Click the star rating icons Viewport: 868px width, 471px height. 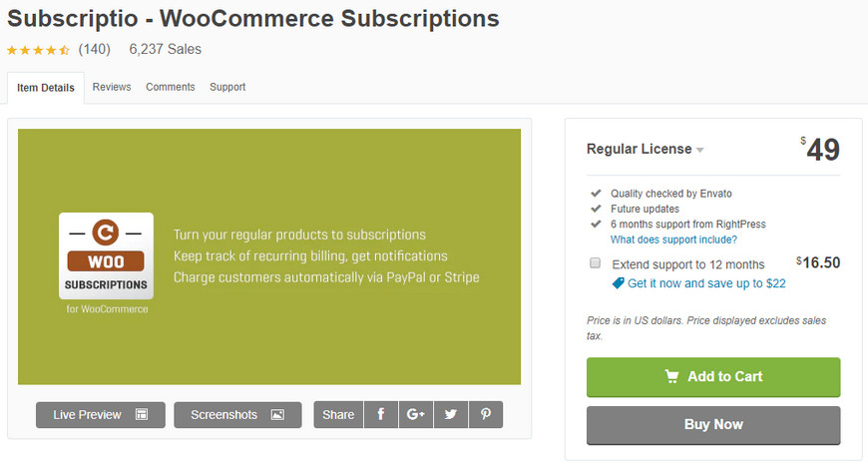(38, 50)
